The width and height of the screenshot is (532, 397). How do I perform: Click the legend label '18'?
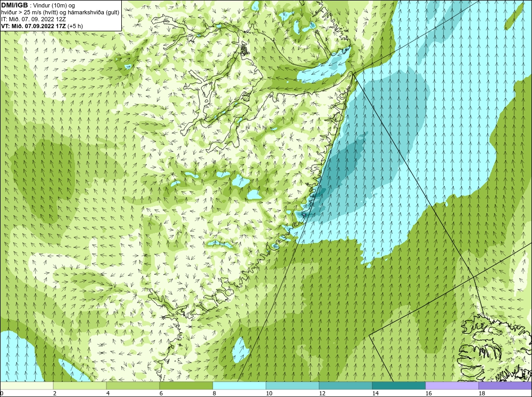tap(481, 393)
